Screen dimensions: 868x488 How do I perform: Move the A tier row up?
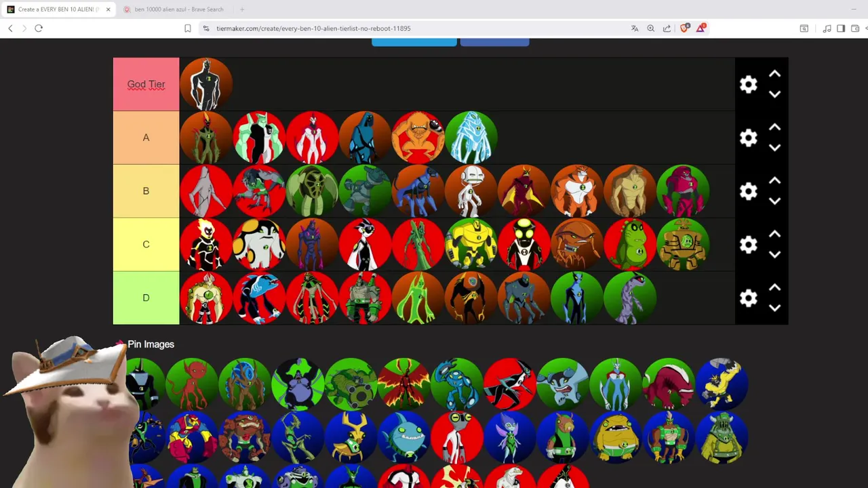[774, 127]
